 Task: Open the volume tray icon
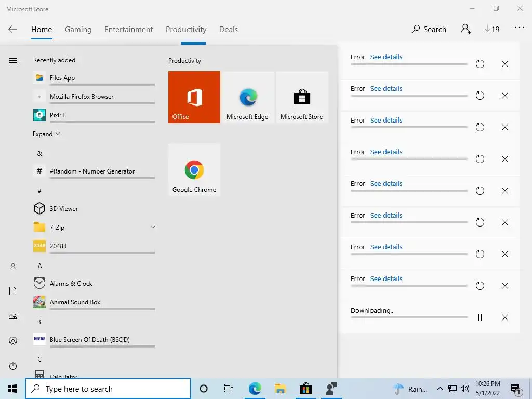click(465, 389)
